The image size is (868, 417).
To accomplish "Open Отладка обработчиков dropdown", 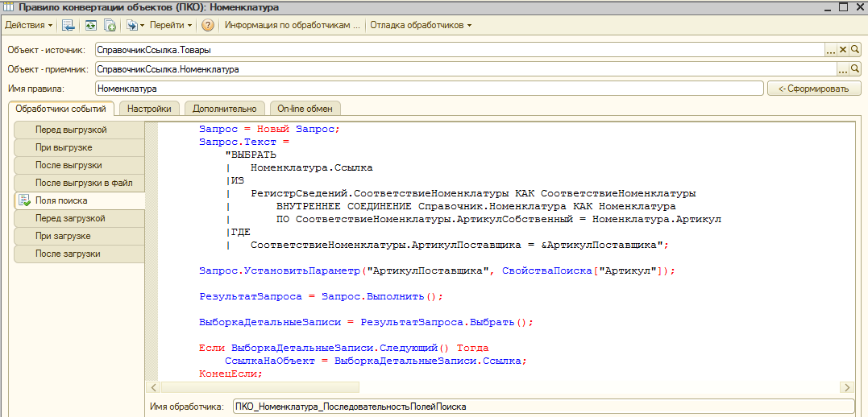I will point(421,25).
